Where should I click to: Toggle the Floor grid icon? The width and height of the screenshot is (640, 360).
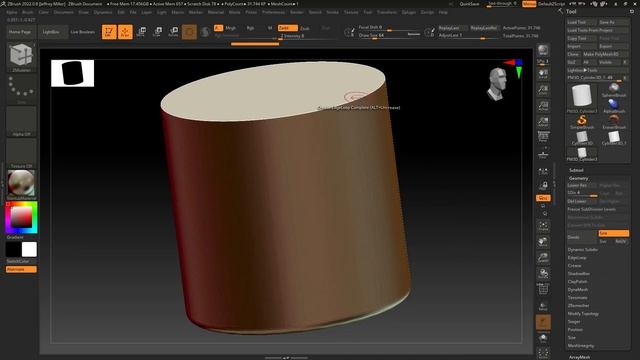coord(543,154)
